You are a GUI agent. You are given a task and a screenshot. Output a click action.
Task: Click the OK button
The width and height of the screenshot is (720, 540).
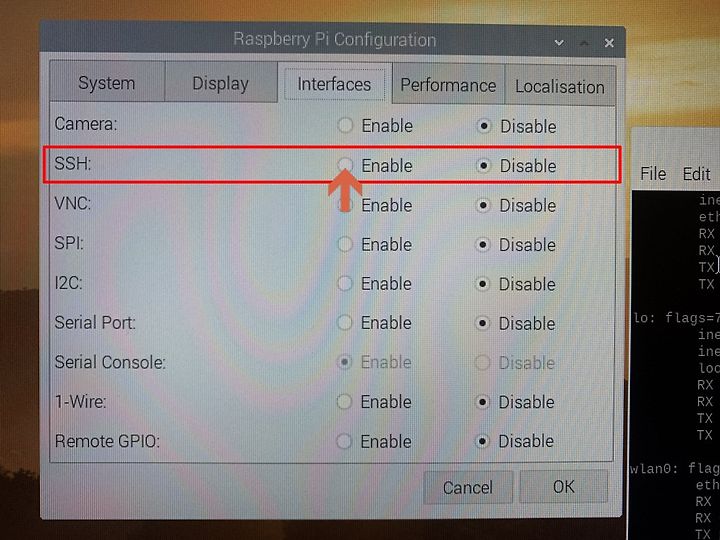pos(563,486)
